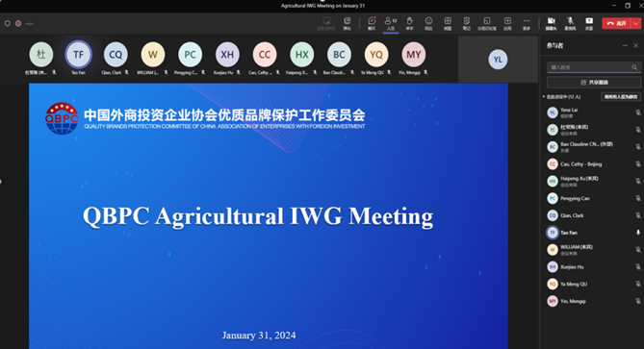Click the Share screen icon

(589, 23)
